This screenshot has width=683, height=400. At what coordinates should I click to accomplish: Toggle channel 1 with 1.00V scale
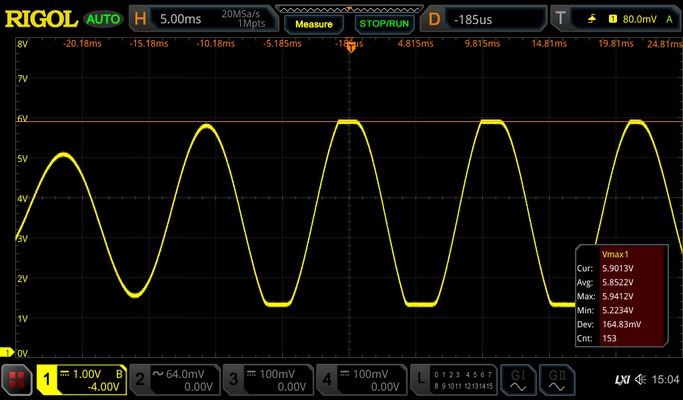coord(81,380)
